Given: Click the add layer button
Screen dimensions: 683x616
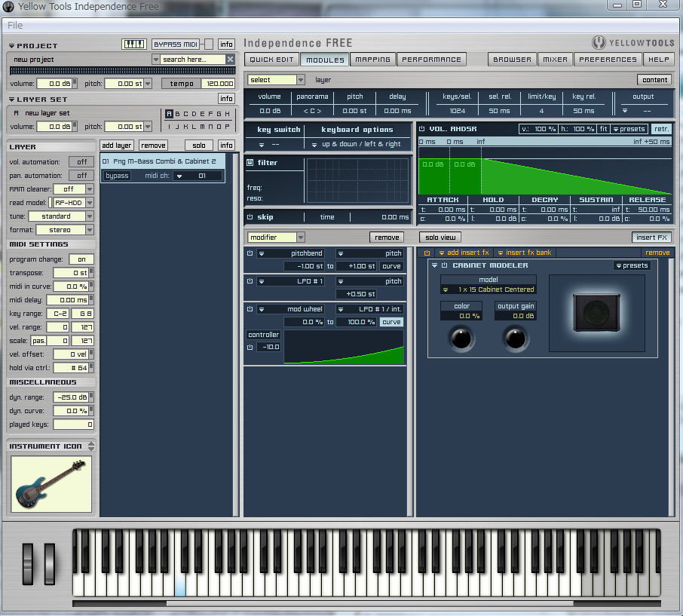Looking at the screenshot, I should (116, 145).
